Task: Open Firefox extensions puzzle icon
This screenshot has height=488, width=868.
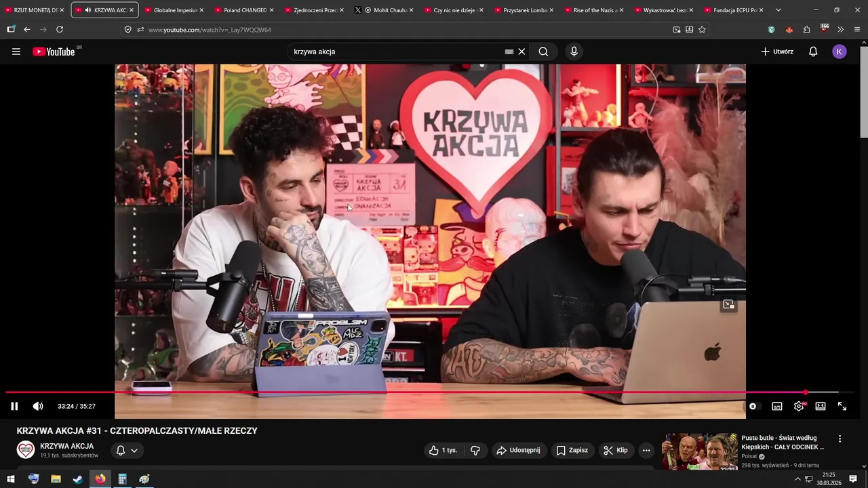Action: [806, 29]
